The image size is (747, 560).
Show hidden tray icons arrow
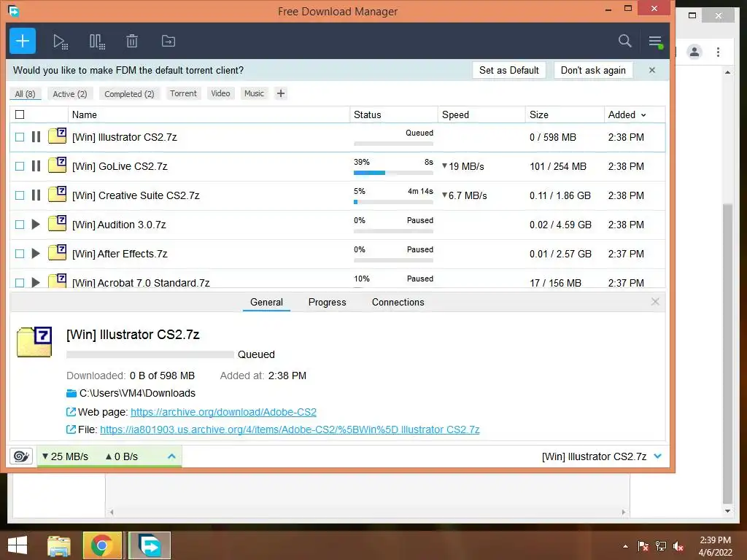625,546
